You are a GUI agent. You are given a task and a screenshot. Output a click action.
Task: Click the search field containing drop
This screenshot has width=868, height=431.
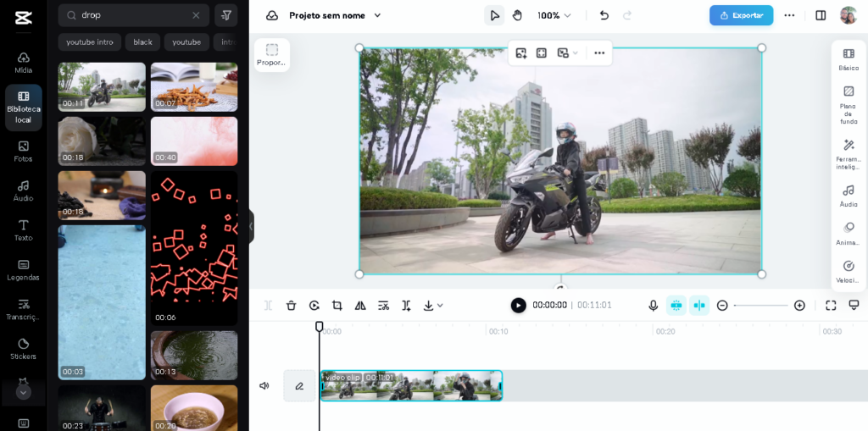point(133,15)
